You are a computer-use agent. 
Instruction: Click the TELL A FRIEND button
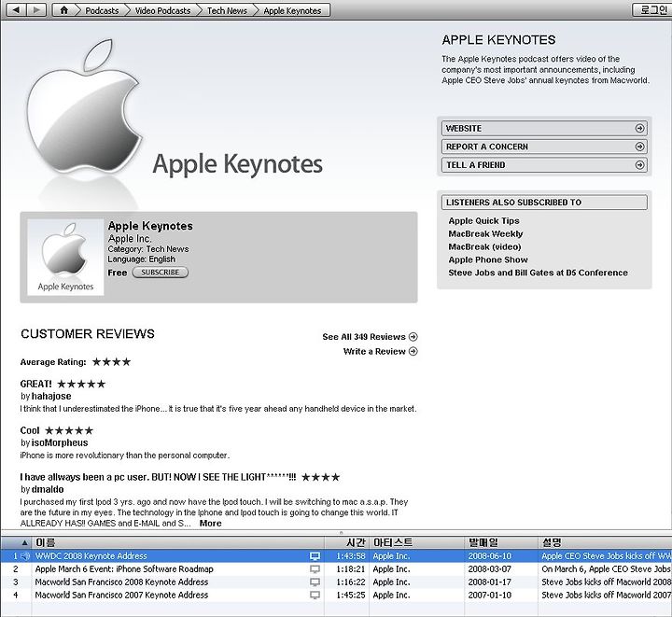544,165
